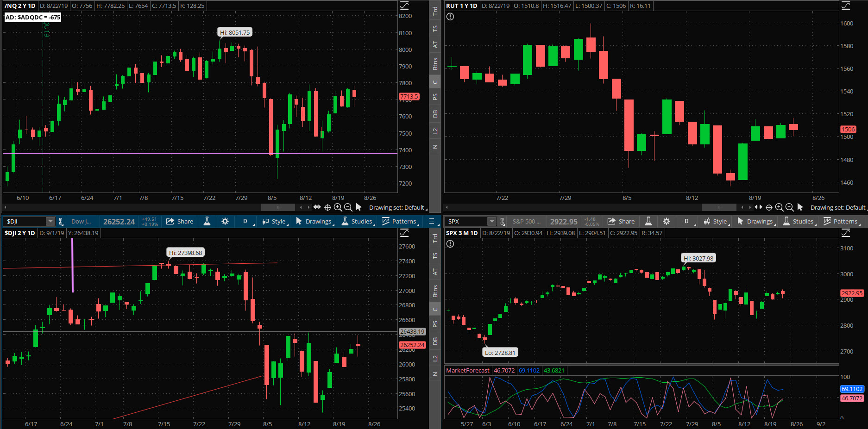Image resolution: width=868 pixels, height=429 pixels.
Task: Select the pointer tool on the RUT chart
Action: [x=800, y=207]
